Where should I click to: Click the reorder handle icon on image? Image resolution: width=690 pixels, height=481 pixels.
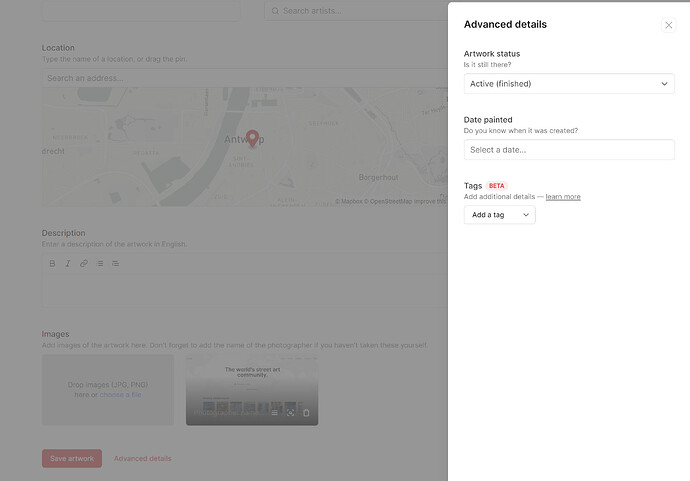(x=275, y=413)
